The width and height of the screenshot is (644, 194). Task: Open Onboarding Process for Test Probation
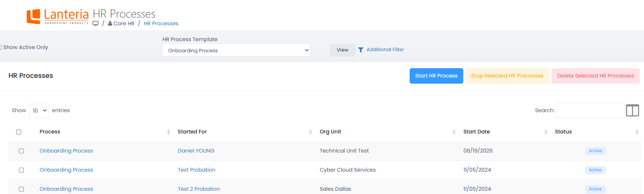pyautogui.click(x=66, y=170)
